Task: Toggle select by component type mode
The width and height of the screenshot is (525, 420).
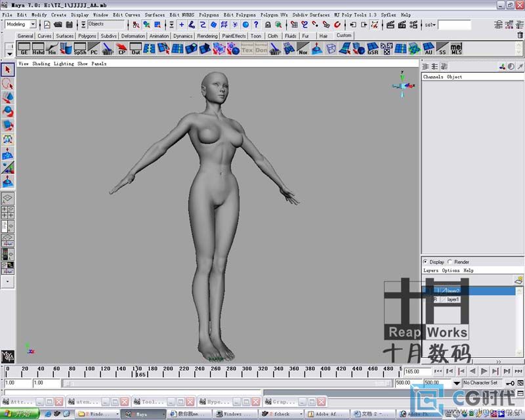Action: point(157,25)
